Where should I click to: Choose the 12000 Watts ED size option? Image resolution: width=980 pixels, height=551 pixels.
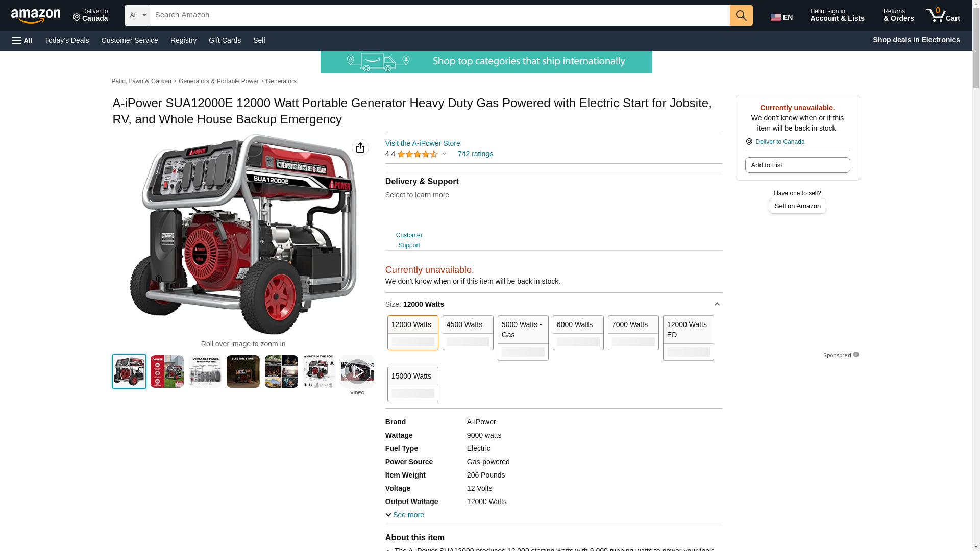[689, 338]
